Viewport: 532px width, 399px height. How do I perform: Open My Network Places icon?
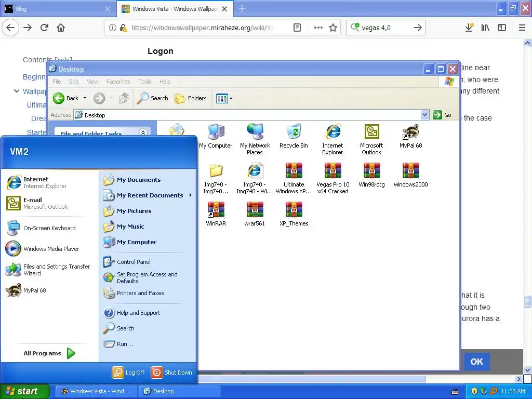(255, 139)
